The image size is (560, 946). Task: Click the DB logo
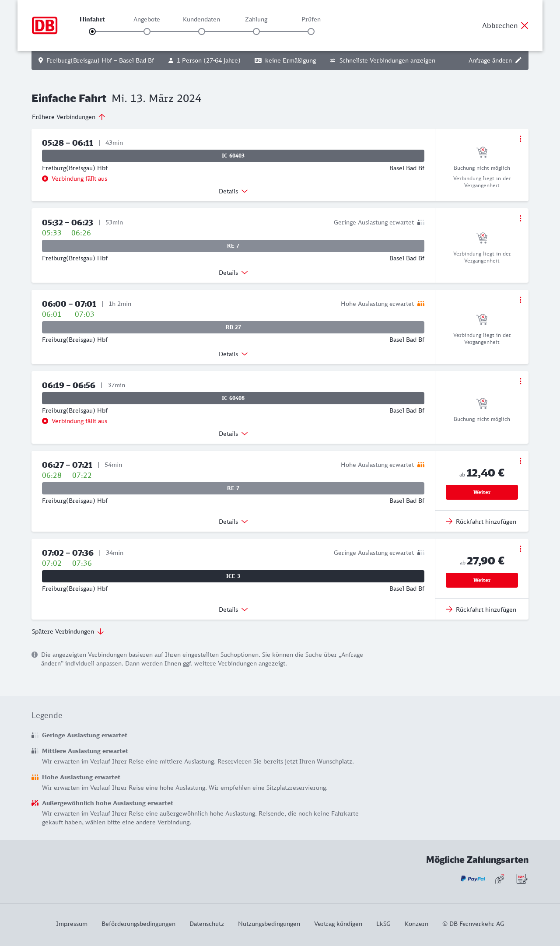[45, 25]
